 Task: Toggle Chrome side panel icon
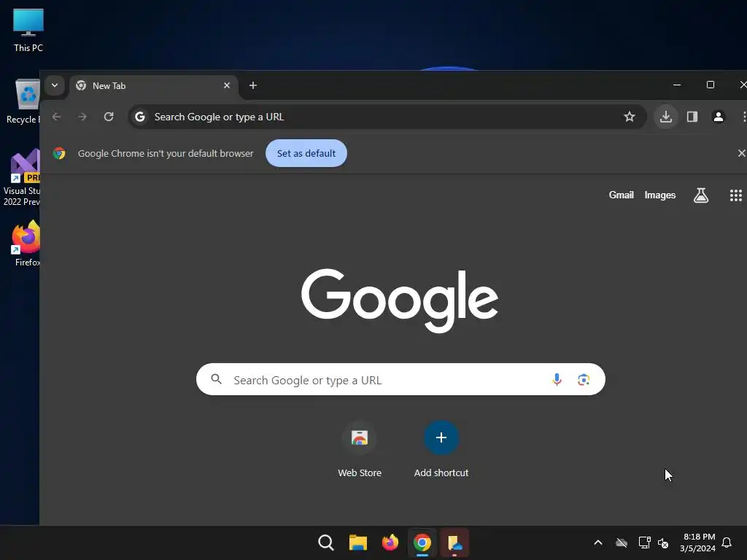(x=692, y=117)
